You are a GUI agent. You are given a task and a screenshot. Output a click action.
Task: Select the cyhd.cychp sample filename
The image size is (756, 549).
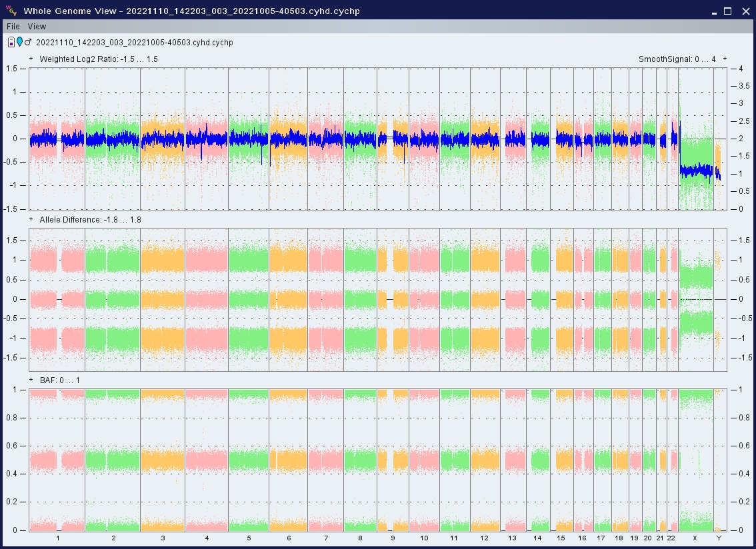[x=134, y=43]
